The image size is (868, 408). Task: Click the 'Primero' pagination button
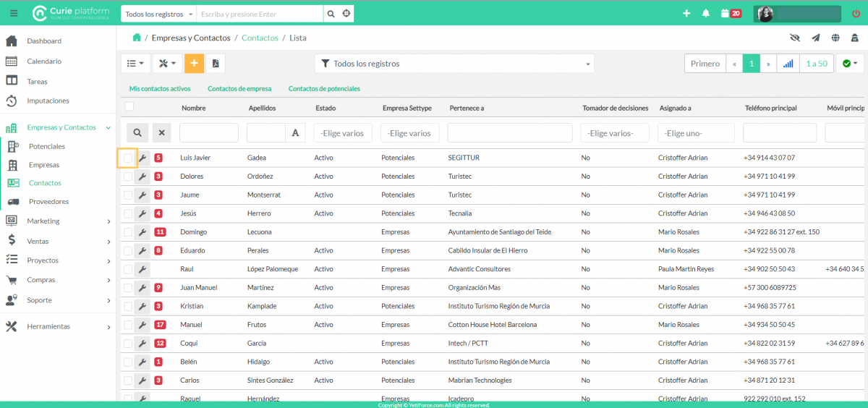point(705,64)
